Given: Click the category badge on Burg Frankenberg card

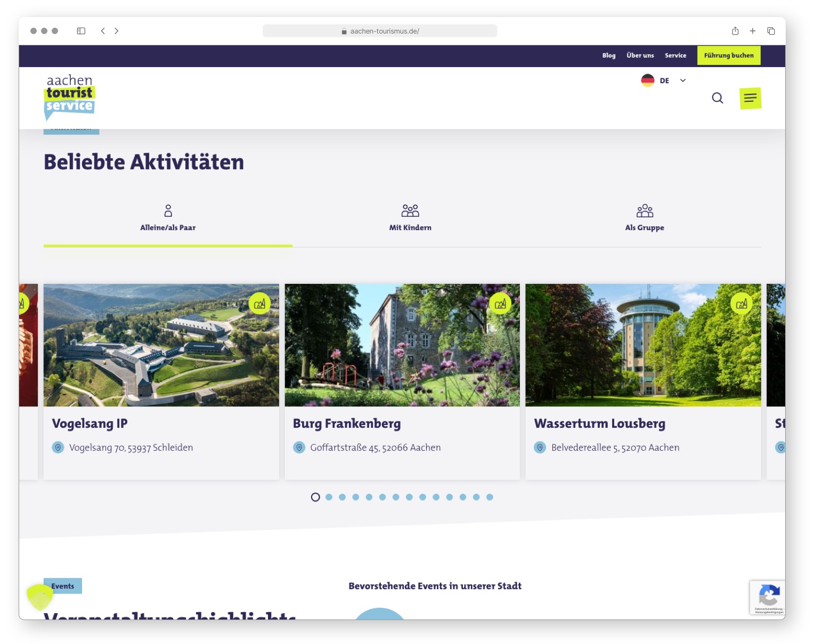Looking at the screenshot, I should [x=500, y=304].
